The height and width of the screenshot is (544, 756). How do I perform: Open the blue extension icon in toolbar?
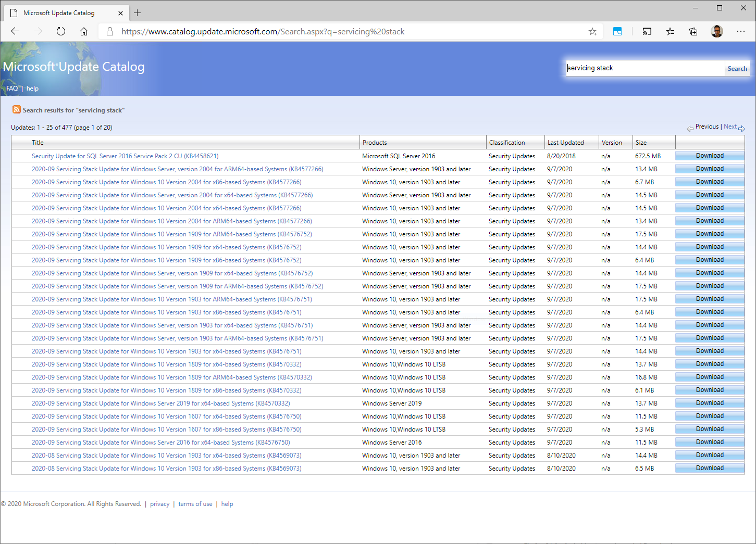(x=617, y=31)
